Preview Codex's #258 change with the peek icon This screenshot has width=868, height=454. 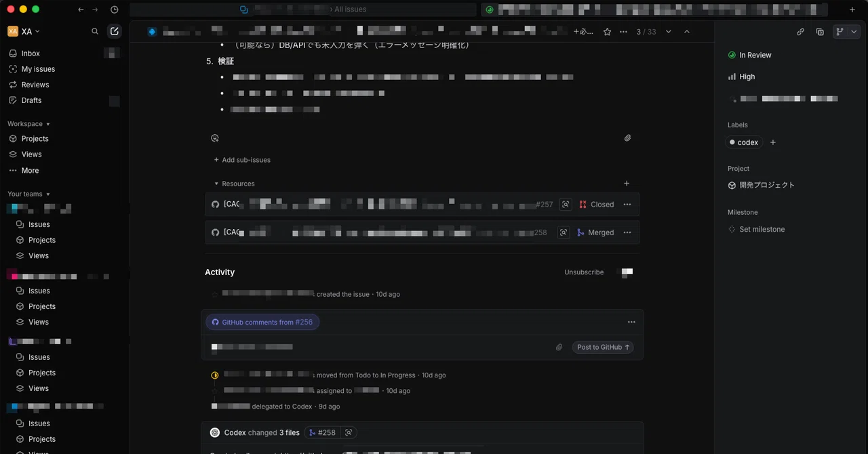(349, 432)
